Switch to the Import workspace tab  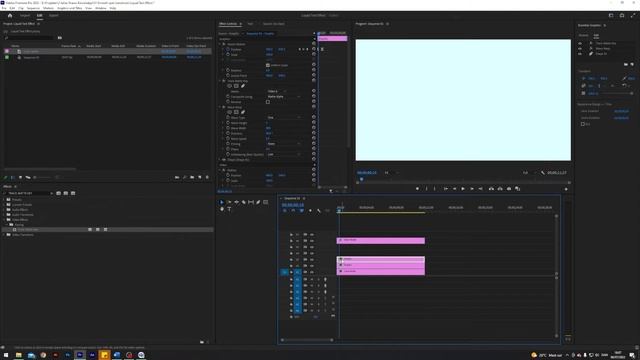[x=25, y=16]
